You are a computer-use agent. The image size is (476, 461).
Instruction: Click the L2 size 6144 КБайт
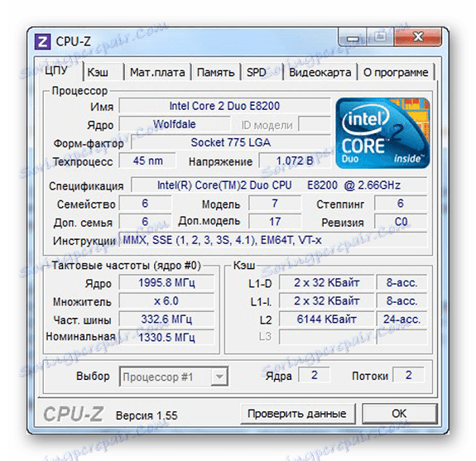pyautogui.click(x=327, y=319)
